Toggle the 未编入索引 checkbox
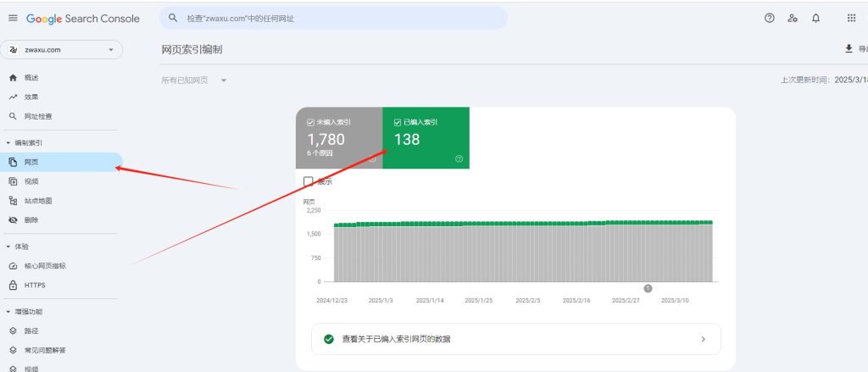The width and height of the screenshot is (868, 372). 310,122
